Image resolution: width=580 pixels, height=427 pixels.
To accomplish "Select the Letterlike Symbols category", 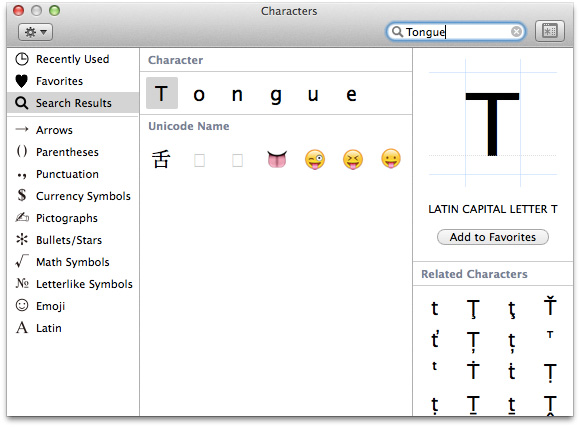I will [x=72, y=284].
